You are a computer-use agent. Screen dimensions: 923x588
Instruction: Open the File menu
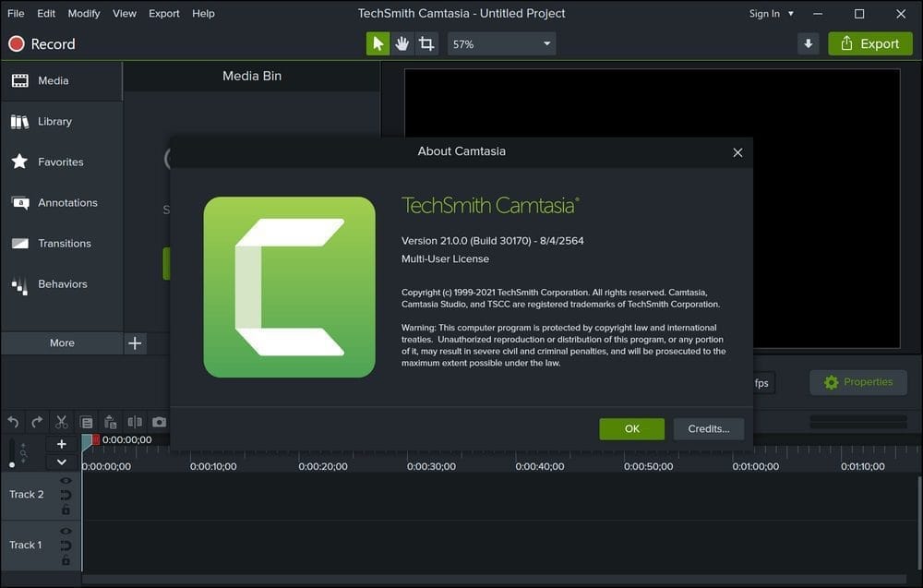pyautogui.click(x=16, y=13)
